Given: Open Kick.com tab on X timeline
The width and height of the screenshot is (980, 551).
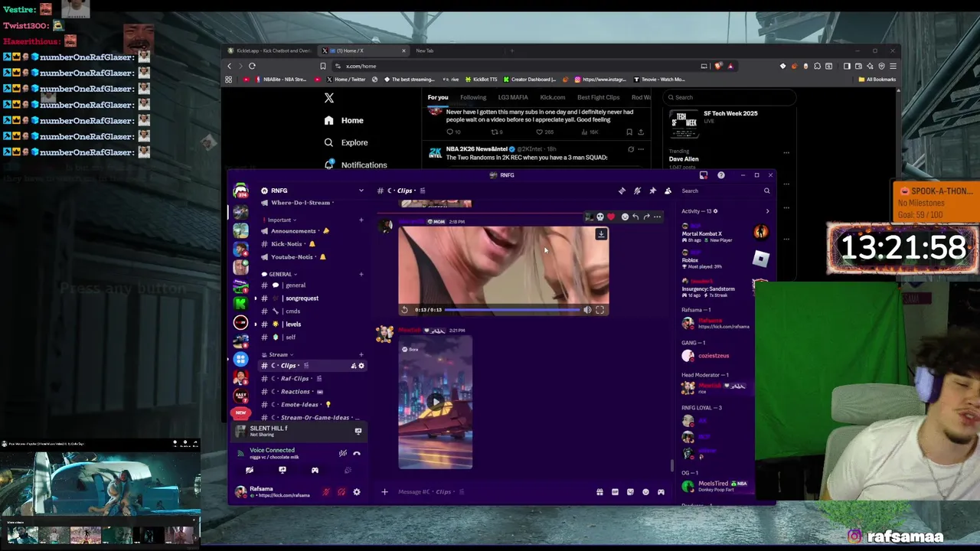Looking at the screenshot, I should [553, 97].
